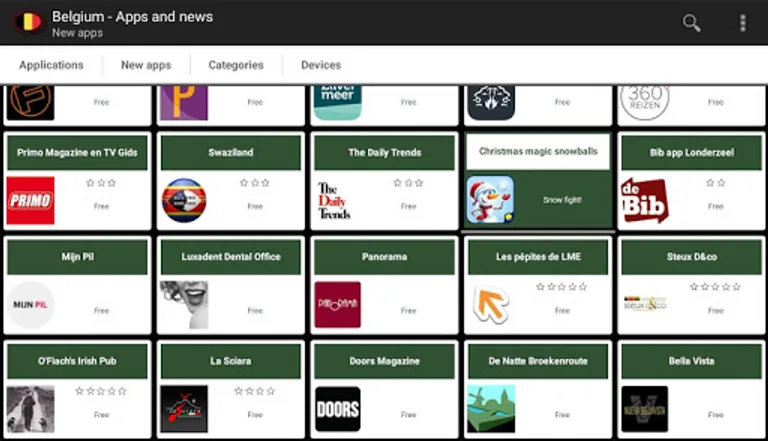
Task: Select the Steux D&co title
Action: tap(692, 257)
